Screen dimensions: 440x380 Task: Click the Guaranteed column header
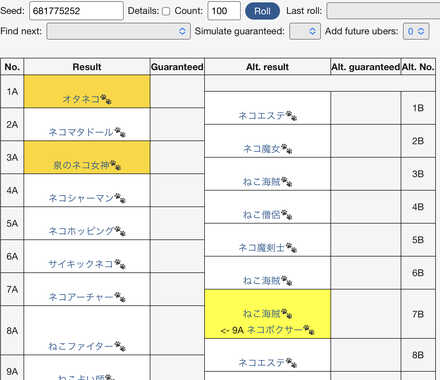coord(177,67)
